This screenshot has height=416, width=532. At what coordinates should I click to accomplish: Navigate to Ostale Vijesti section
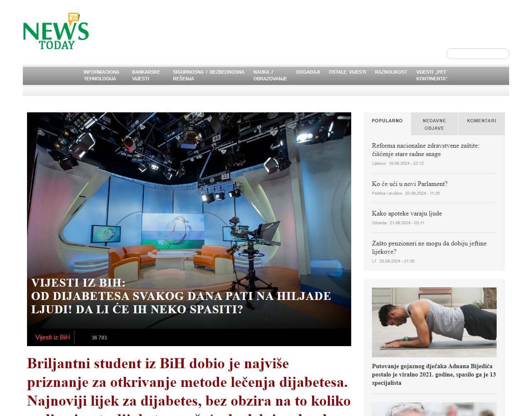(347, 72)
